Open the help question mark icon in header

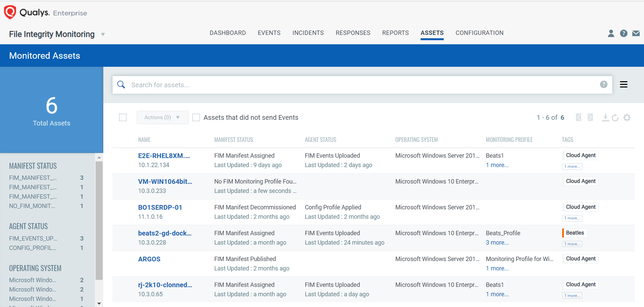tap(624, 33)
